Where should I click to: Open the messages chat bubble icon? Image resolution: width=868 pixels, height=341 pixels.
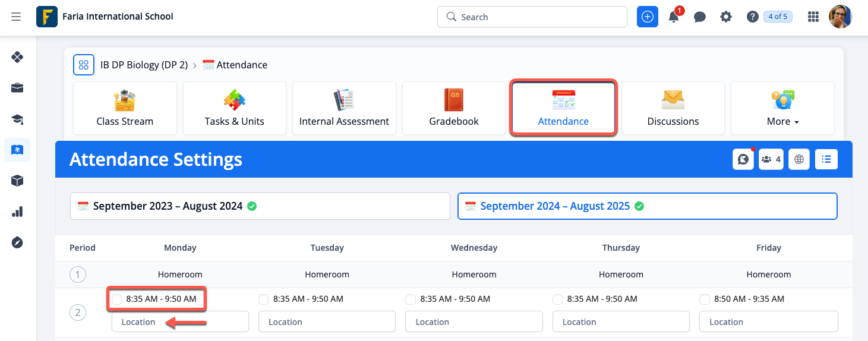click(700, 17)
